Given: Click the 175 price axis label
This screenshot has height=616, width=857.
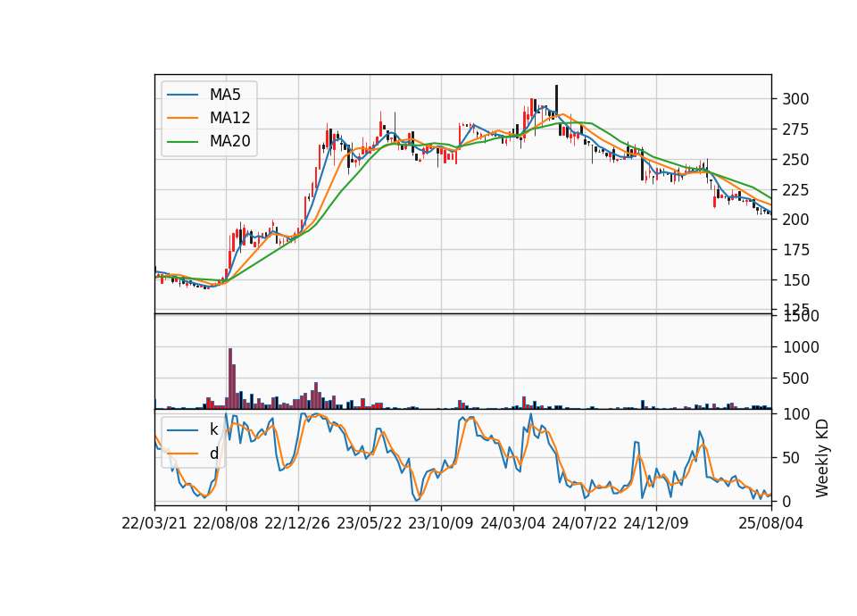Looking at the screenshot, I should point(795,250).
